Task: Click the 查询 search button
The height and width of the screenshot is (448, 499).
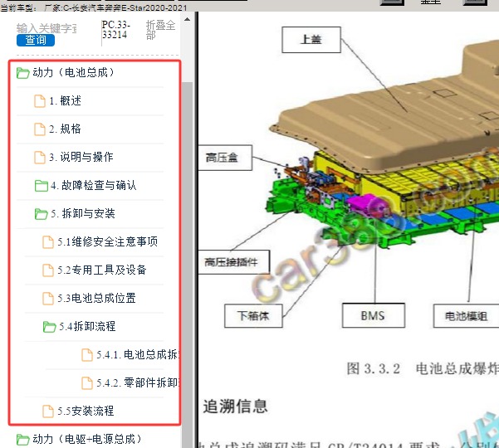Action: click(x=36, y=40)
